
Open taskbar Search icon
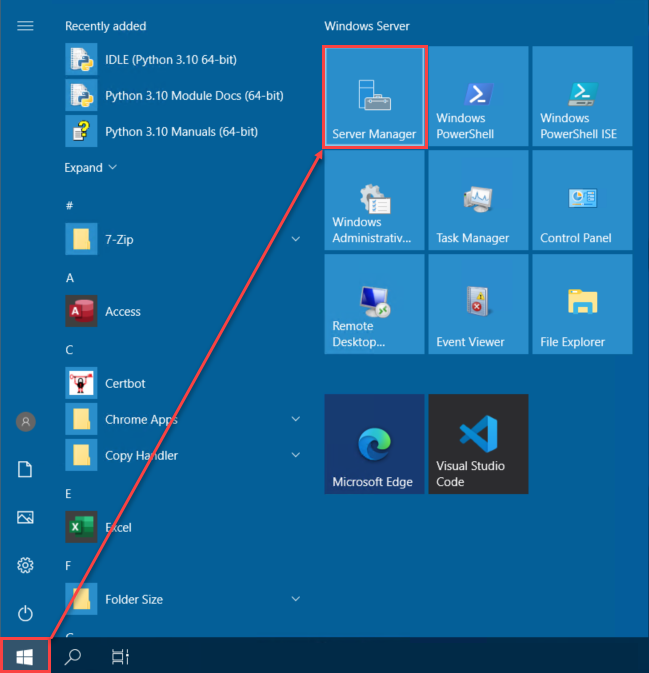[x=73, y=656]
